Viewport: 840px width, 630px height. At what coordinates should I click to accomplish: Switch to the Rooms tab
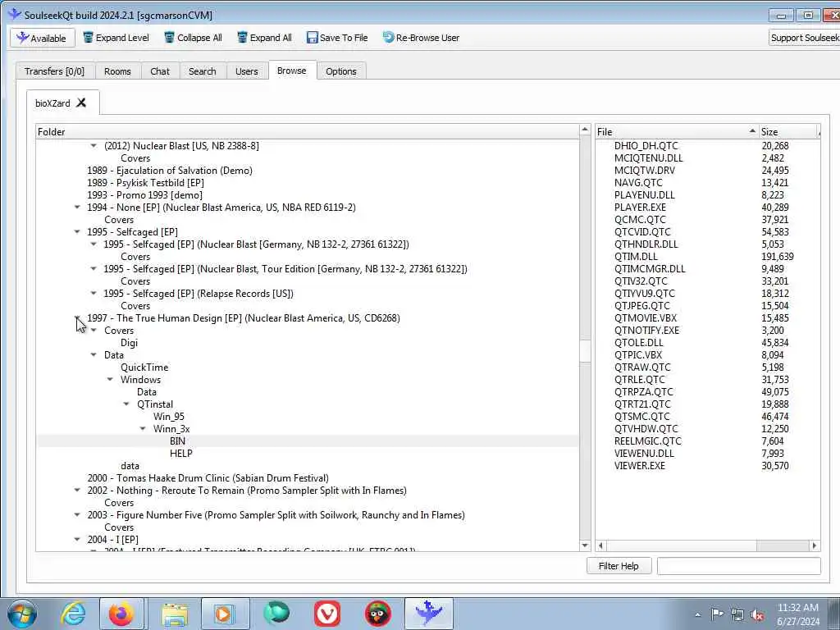117,71
